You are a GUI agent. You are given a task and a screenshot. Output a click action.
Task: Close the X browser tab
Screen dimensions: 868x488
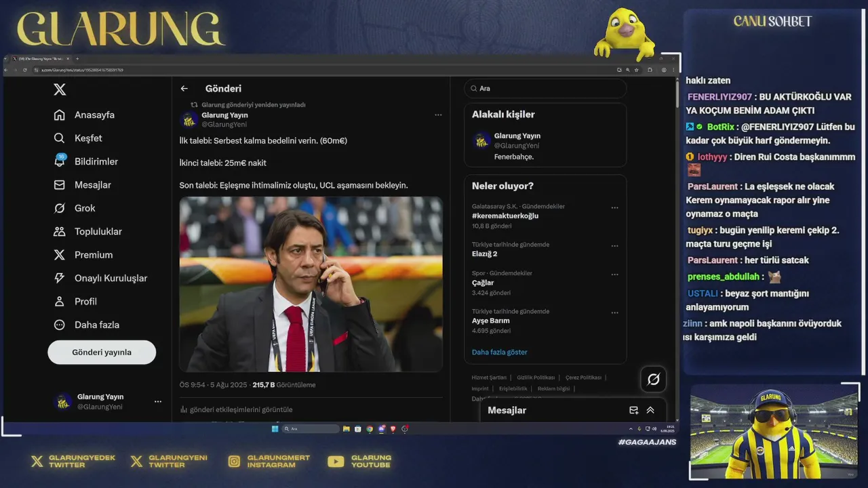[x=68, y=59]
